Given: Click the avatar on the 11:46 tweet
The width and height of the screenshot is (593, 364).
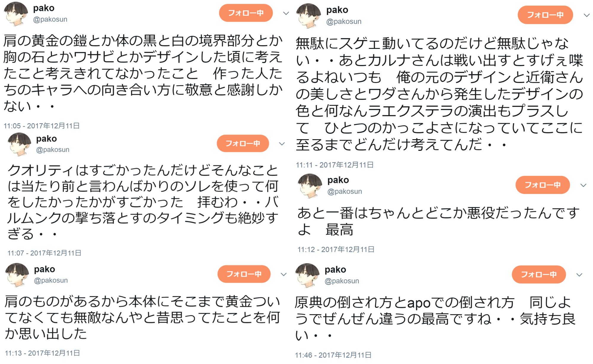Looking at the screenshot, I should [x=307, y=275].
